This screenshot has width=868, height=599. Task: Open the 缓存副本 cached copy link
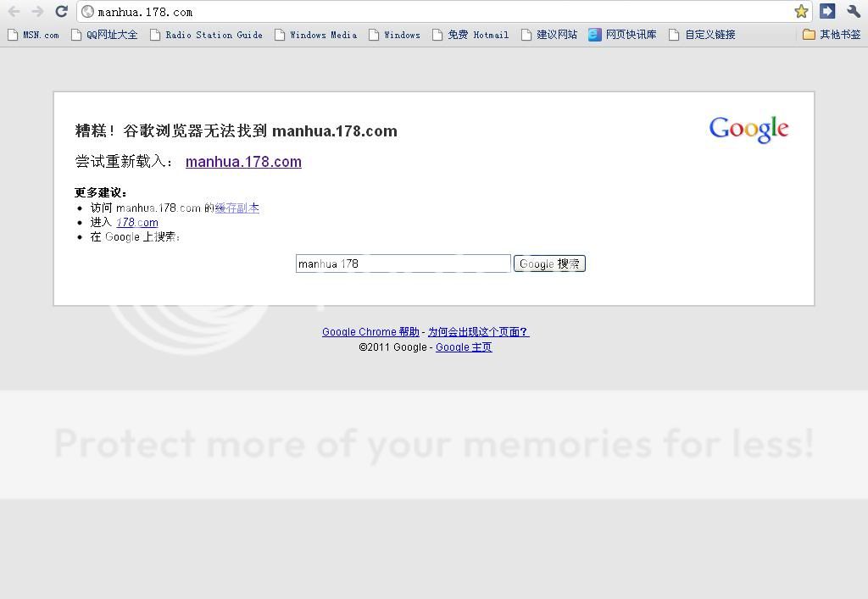(237, 208)
